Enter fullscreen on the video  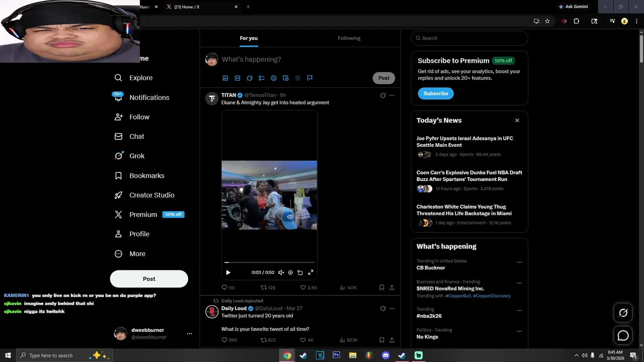point(310,273)
